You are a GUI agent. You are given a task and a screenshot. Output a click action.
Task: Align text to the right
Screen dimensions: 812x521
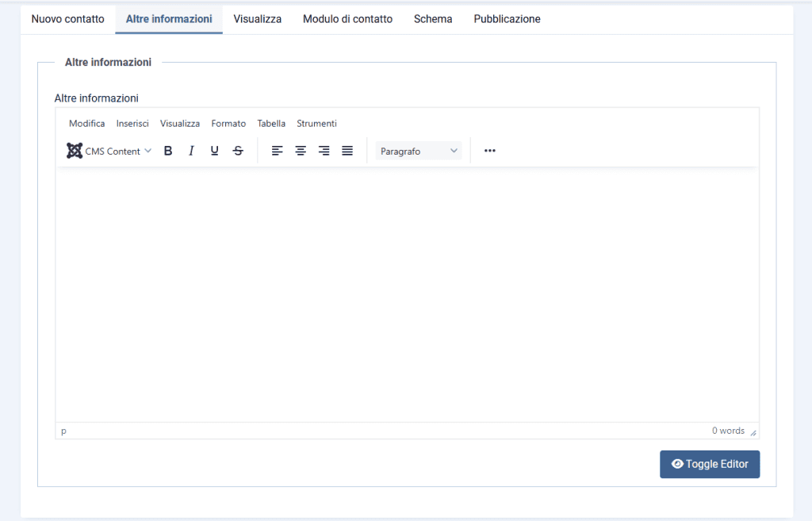(x=324, y=150)
